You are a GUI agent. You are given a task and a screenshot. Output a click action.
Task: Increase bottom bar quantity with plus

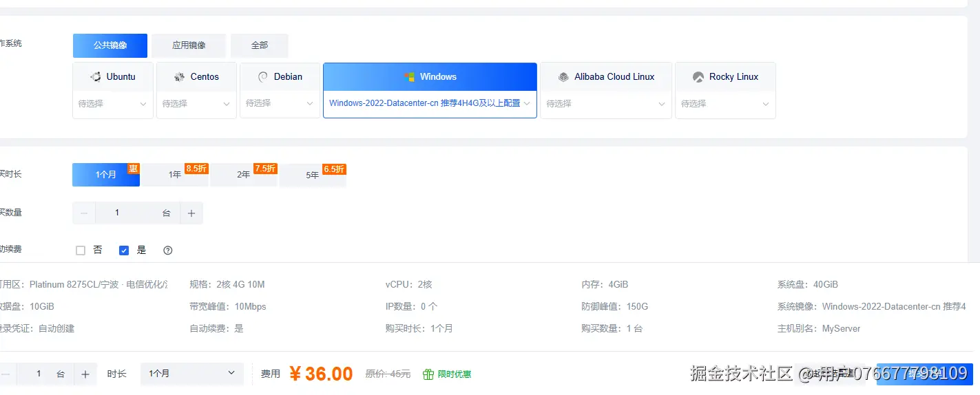tap(85, 374)
